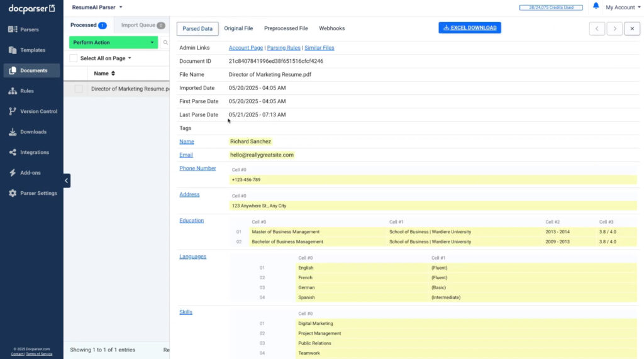Viewport: 644px width, 359px height.
Task: Open the Rules sidebar icon
Action: (13, 91)
